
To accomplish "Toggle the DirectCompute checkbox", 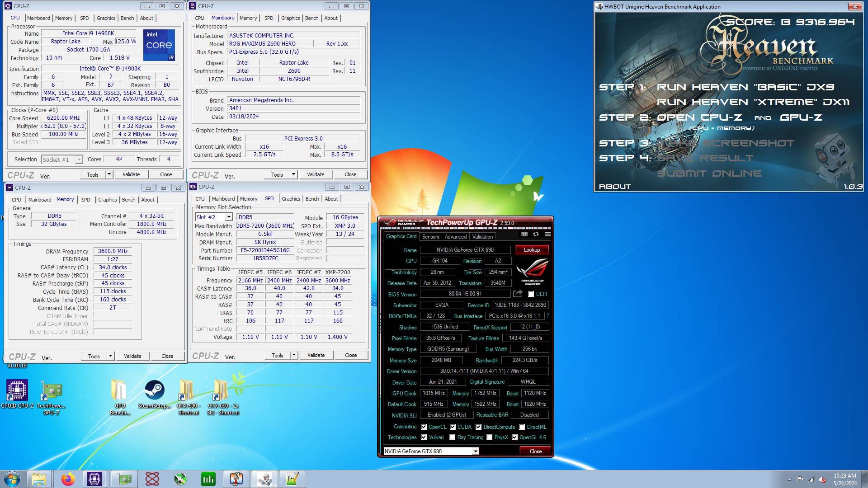I will pos(478,427).
